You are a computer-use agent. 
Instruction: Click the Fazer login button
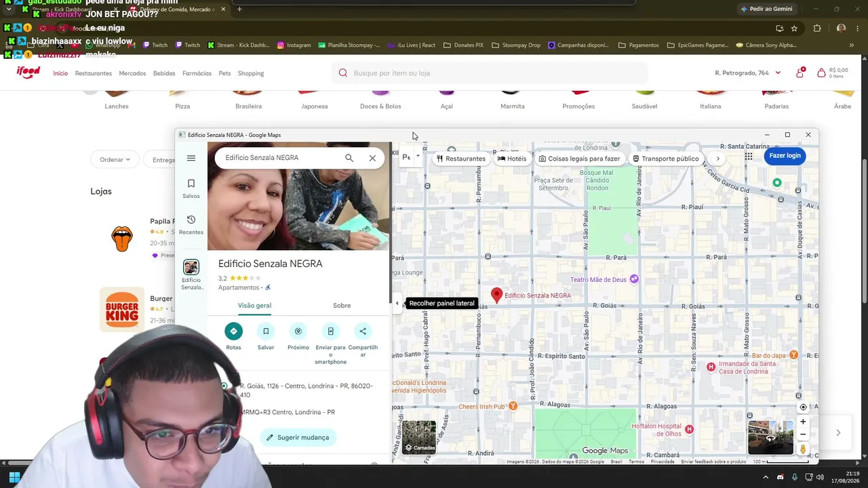click(785, 156)
